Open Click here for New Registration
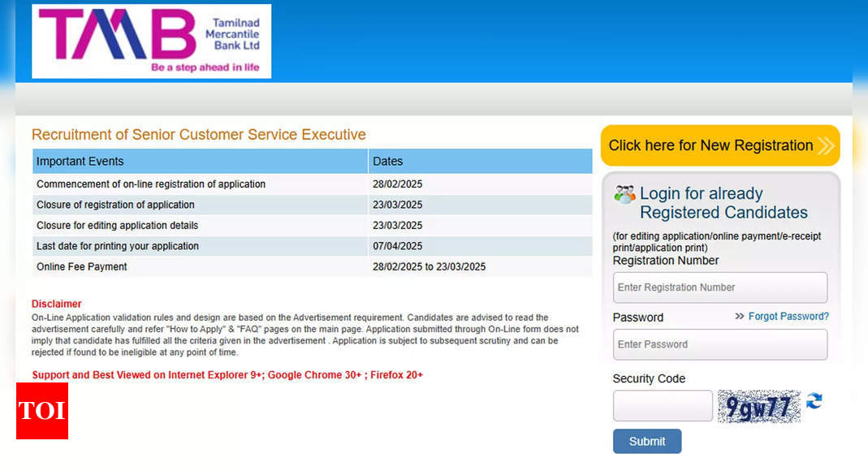The image size is (868, 471). [720, 145]
